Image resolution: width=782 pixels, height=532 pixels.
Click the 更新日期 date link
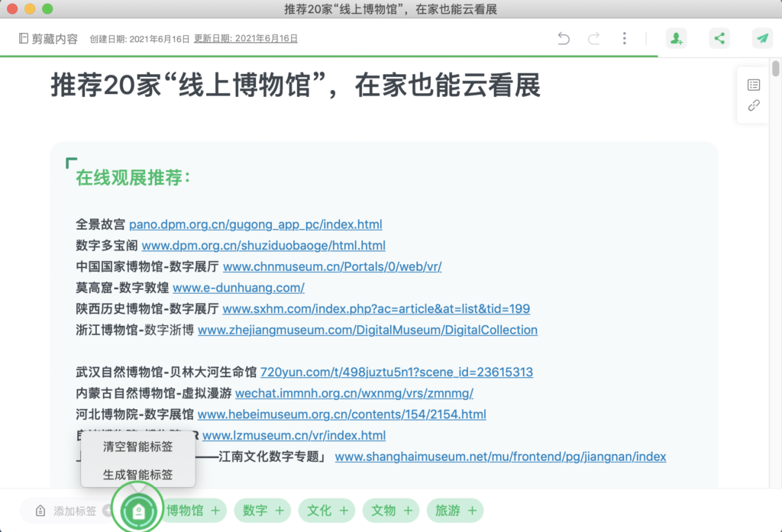[x=245, y=38]
